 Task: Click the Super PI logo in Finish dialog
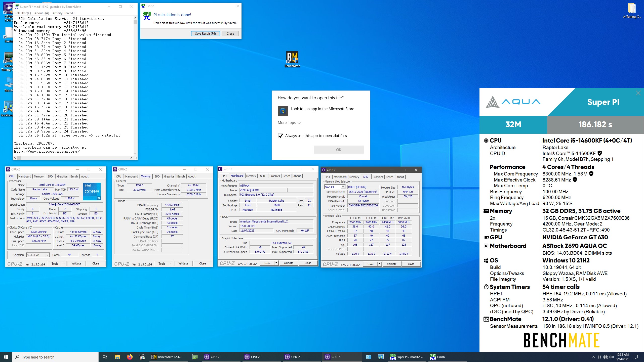coord(147,16)
